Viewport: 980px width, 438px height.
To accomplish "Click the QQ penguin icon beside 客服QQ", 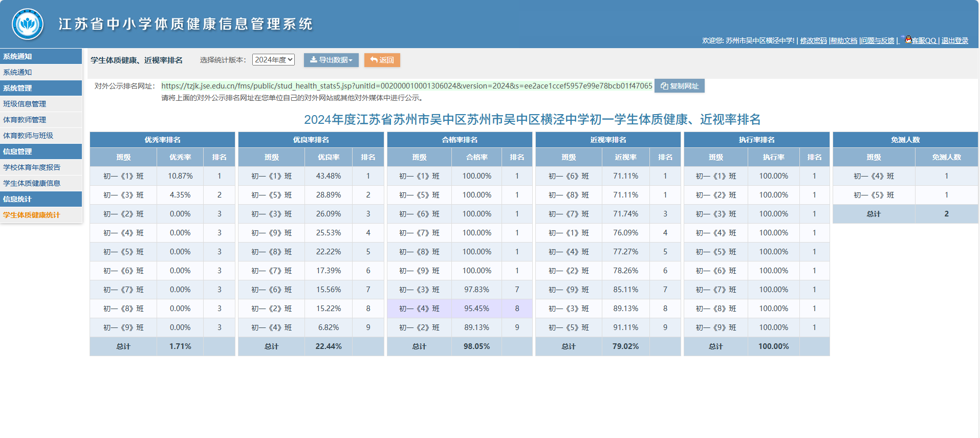I will click(x=908, y=39).
